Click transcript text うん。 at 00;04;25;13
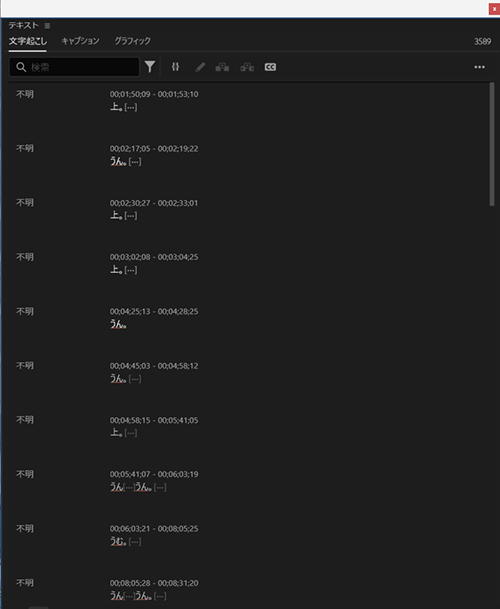The image size is (500, 609). click(x=118, y=324)
